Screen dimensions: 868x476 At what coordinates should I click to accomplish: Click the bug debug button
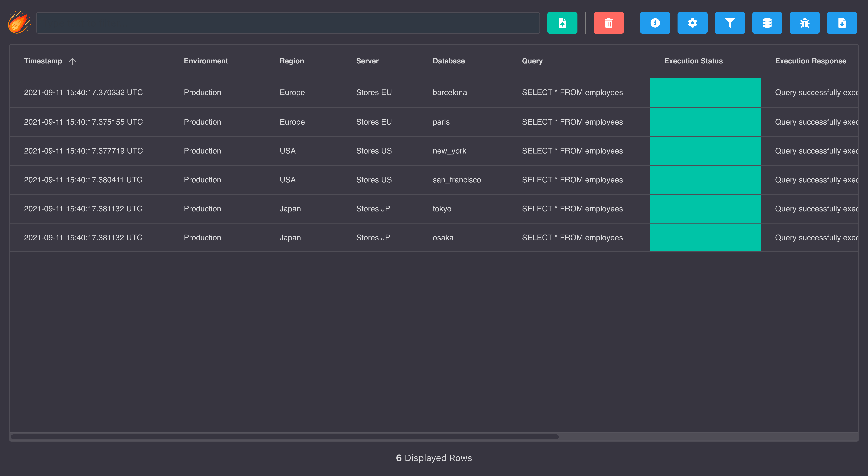click(x=805, y=23)
